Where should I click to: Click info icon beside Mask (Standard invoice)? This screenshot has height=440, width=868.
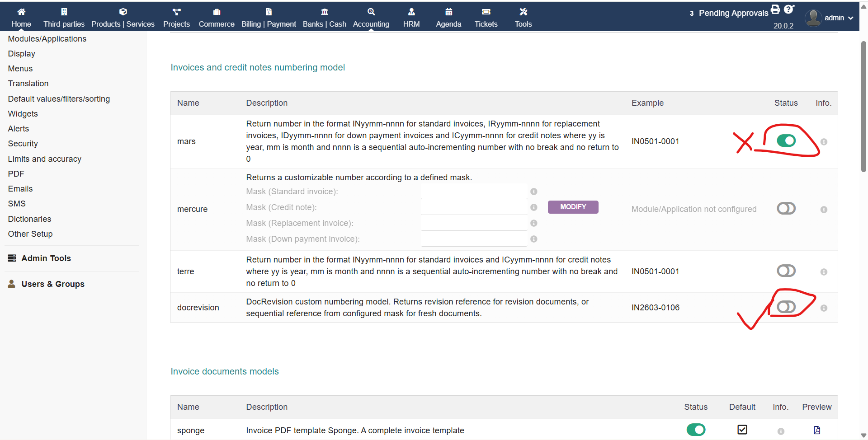coord(534,192)
